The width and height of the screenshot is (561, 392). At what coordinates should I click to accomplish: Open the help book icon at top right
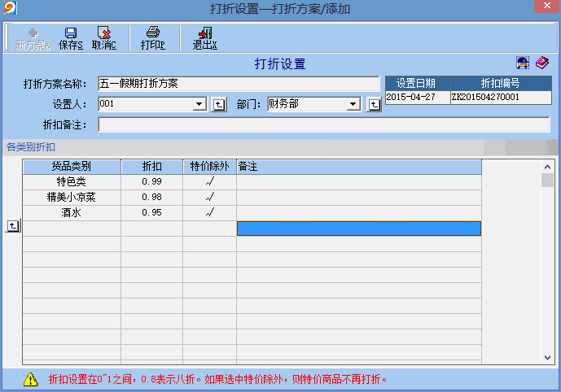pyautogui.click(x=541, y=63)
